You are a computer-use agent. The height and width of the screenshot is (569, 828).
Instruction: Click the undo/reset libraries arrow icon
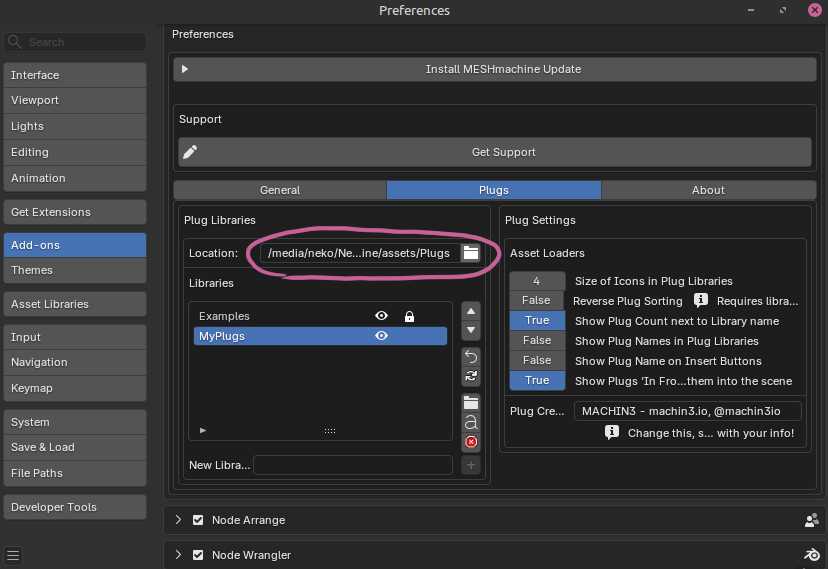pos(471,357)
